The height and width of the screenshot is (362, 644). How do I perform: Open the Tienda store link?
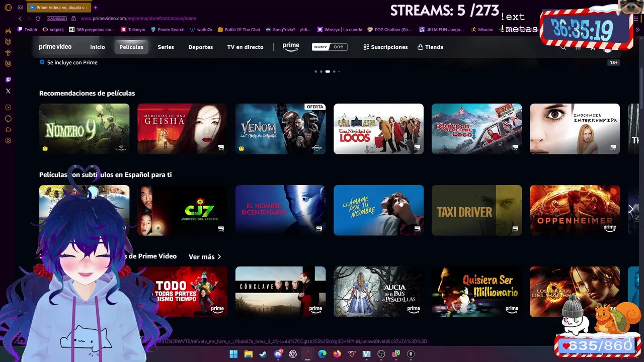(430, 47)
